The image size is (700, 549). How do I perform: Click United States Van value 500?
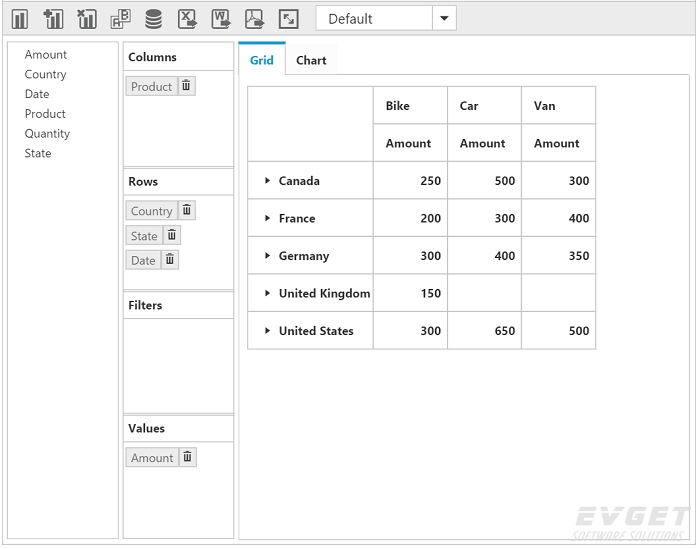(558, 330)
